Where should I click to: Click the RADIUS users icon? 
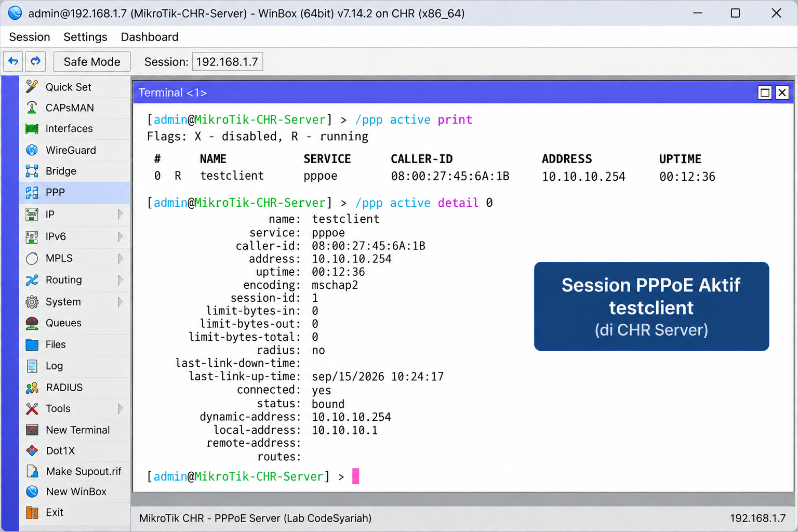32,388
